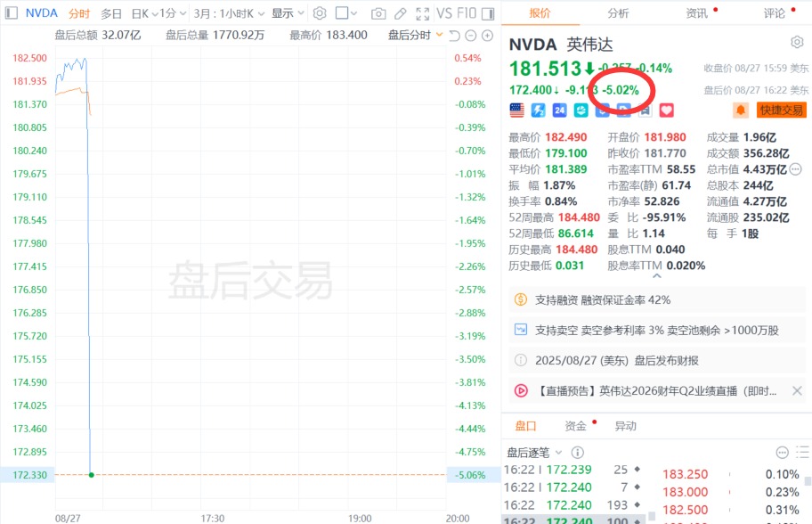Viewport: 812px width, 524px height.
Task: Switch to 多日 chart view
Action: pyautogui.click(x=110, y=13)
